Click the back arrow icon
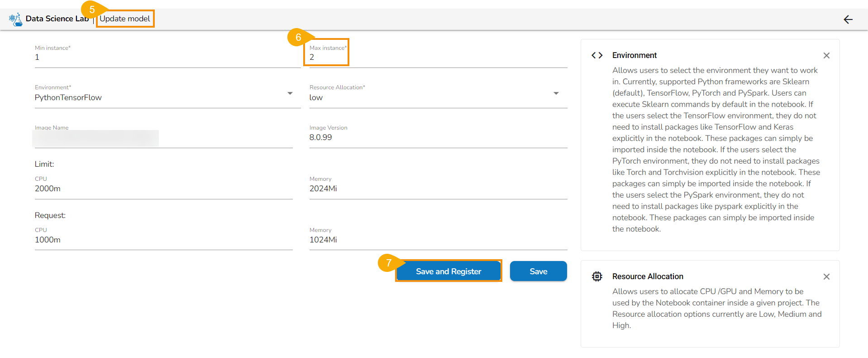868x358 pixels. click(848, 19)
